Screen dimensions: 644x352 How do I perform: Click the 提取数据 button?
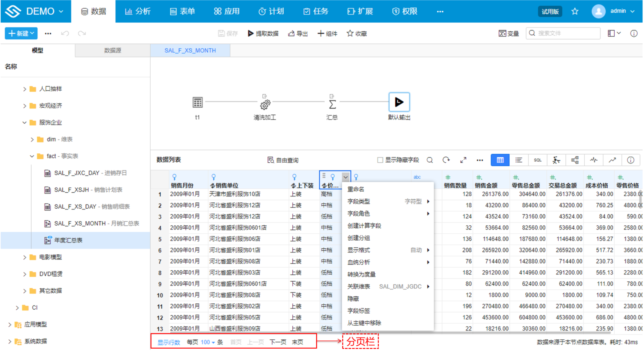(x=263, y=33)
